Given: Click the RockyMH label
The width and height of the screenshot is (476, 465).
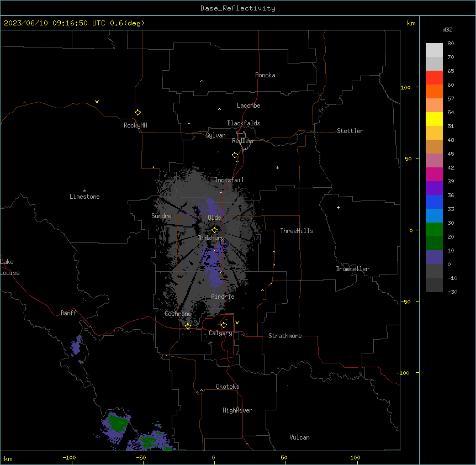Looking at the screenshot, I should (135, 125).
